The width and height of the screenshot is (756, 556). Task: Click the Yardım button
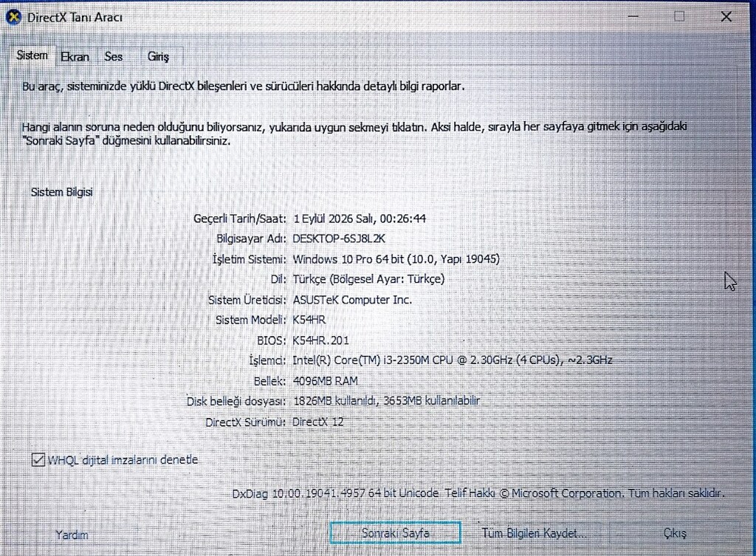pyautogui.click(x=72, y=535)
